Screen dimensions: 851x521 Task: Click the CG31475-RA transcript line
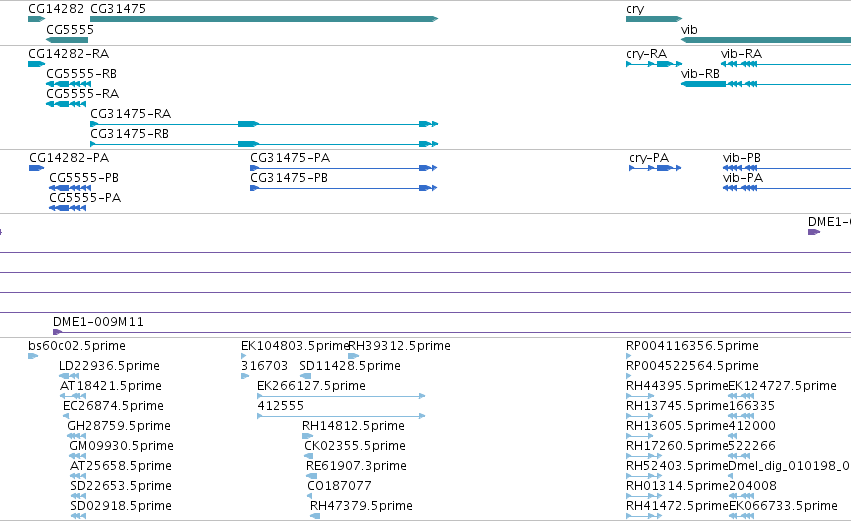pos(264,124)
